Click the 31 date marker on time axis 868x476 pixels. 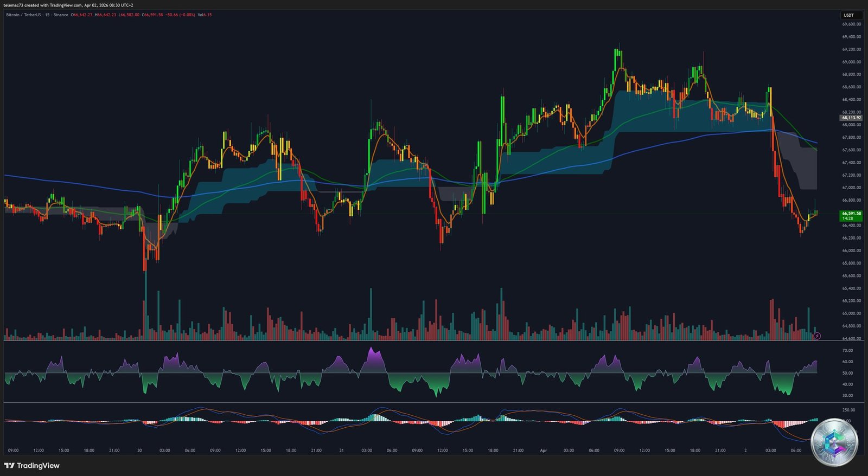(341, 451)
